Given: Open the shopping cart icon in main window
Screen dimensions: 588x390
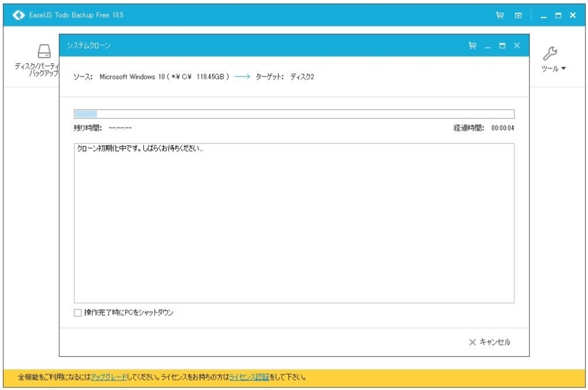Looking at the screenshot, I should tap(500, 15).
